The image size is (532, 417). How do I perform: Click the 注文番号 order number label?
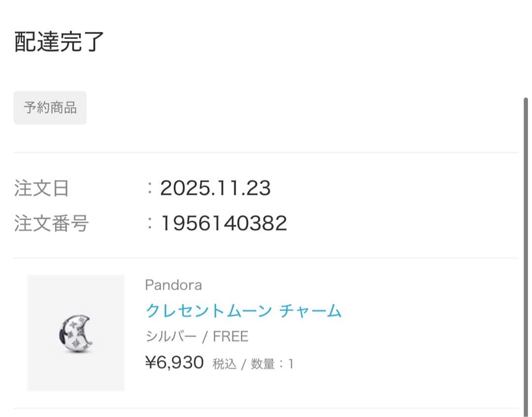coord(49,223)
